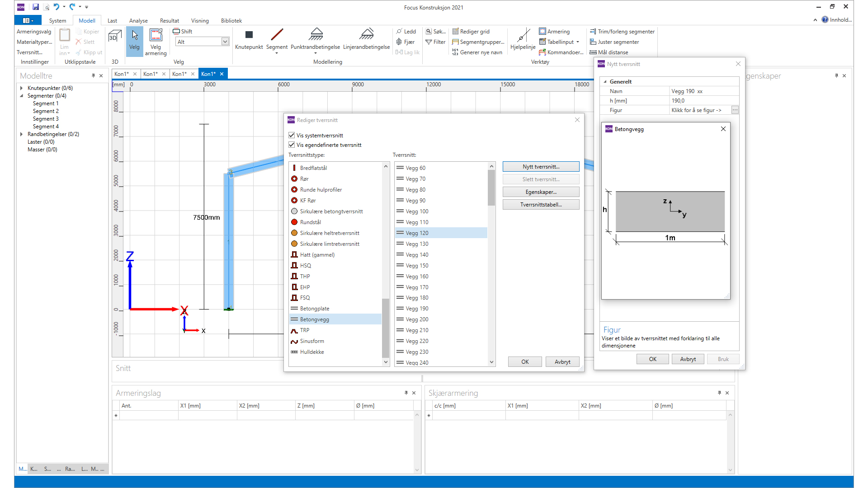Open Armering tool

tap(554, 32)
